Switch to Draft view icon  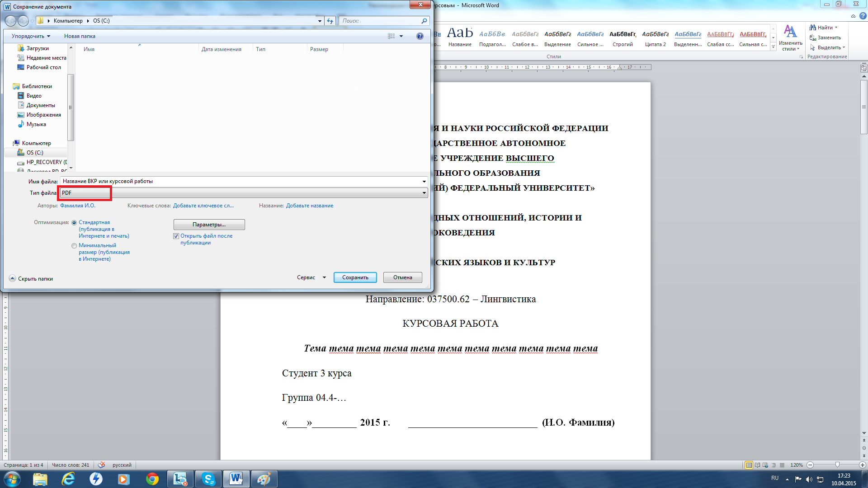[782, 465]
